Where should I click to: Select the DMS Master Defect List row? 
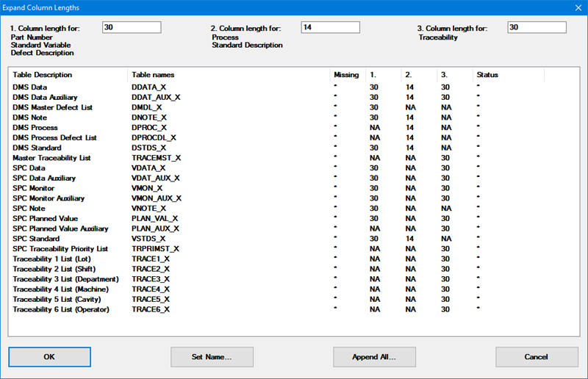tap(54, 107)
